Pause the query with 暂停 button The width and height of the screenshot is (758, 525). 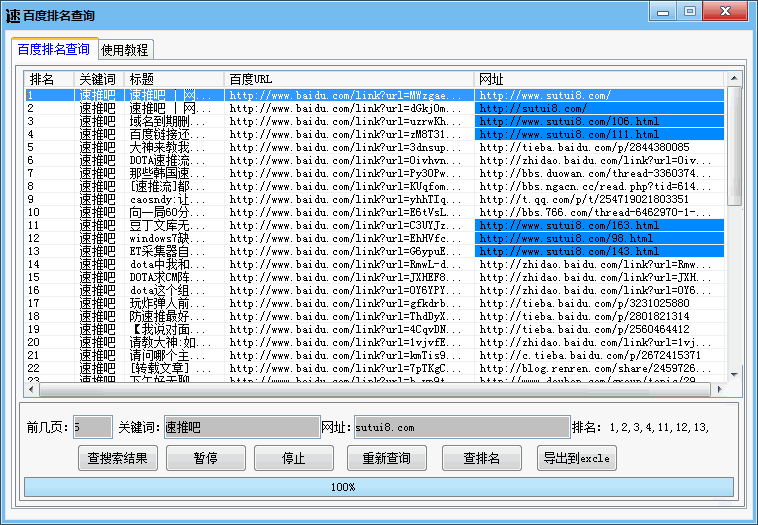click(x=205, y=458)
